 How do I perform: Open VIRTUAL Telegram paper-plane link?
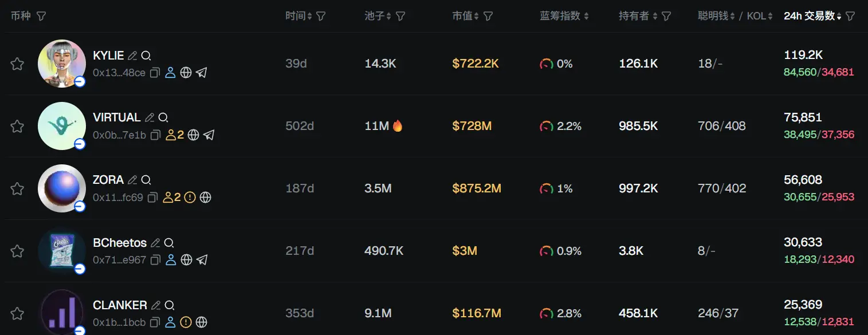209,135
